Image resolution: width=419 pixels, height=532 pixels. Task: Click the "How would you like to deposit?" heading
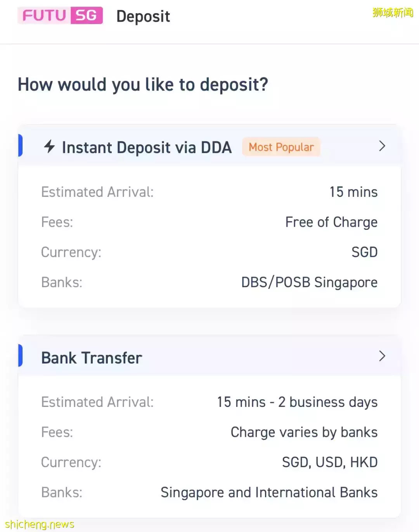tap(143, 85)
